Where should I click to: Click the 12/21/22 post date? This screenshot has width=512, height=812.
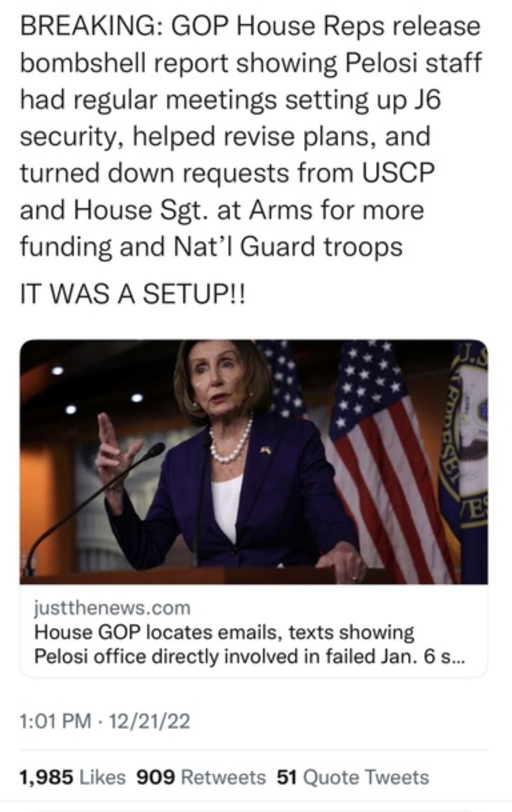tap(150, 721)
